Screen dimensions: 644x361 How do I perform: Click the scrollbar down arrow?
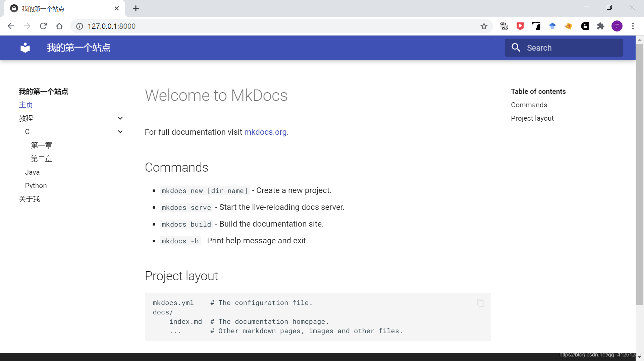click(640, 357)
